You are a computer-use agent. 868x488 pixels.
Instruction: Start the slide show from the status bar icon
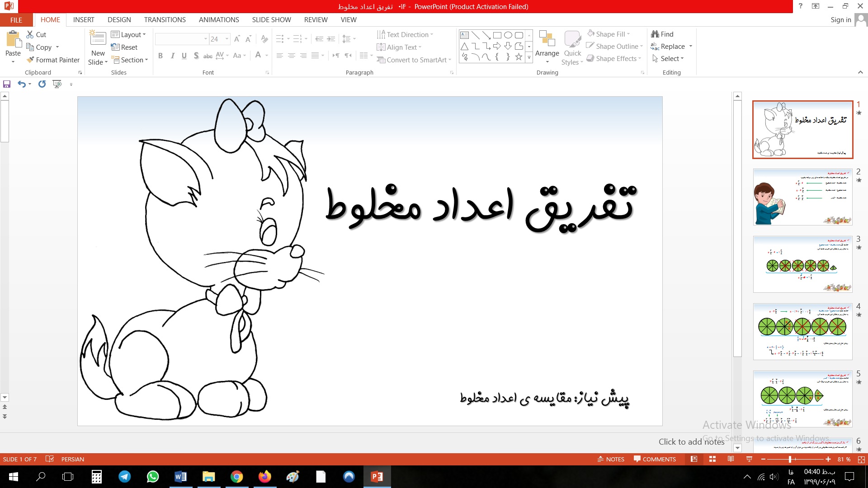(x=749, y=459)
